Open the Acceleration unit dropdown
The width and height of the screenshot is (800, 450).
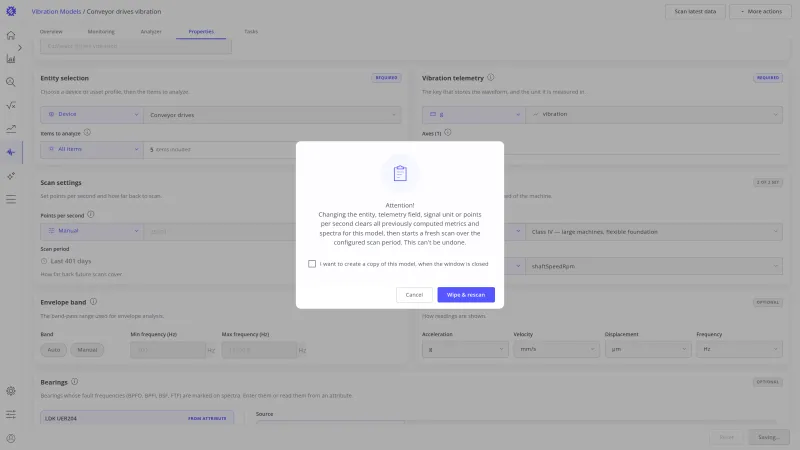(465, 349)
